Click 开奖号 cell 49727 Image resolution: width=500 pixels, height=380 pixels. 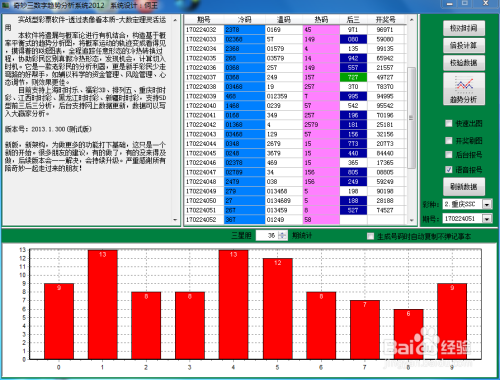tap(386, 77)
